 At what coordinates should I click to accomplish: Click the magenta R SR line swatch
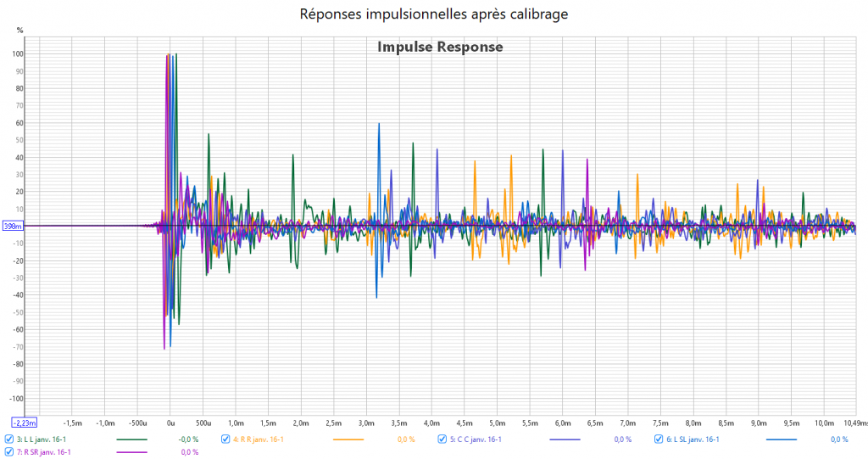(x=132, y=452)
